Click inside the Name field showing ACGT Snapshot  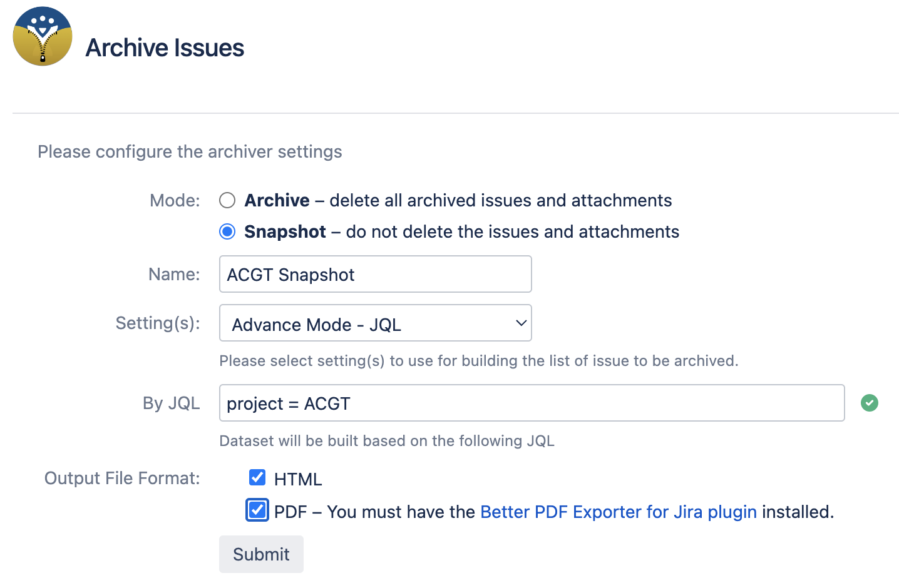click(375, 274)
